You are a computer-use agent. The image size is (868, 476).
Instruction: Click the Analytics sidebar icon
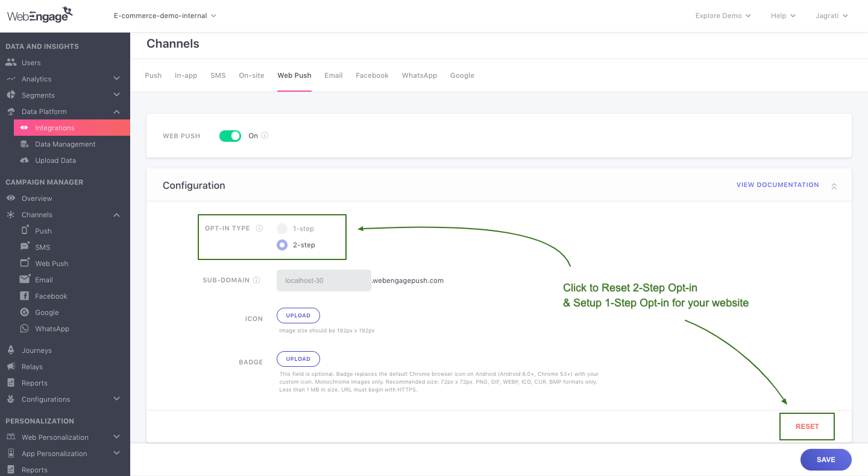click(x=11, y=78)
